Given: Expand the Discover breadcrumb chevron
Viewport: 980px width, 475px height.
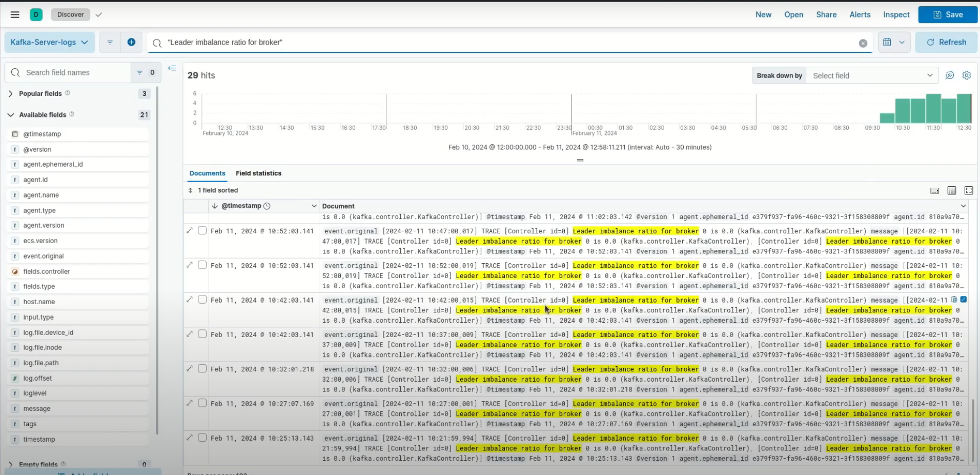Looking at the screenshot, I should click(x=99, y=14).
